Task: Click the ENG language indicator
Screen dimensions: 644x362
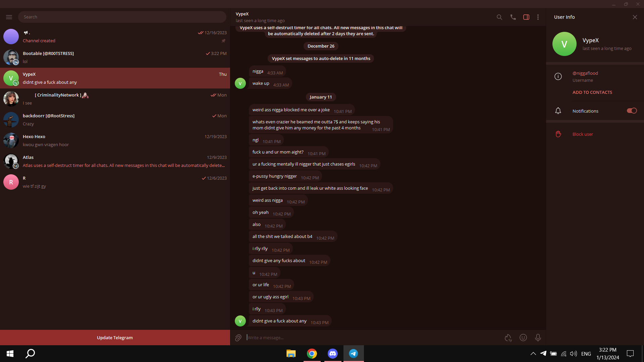Action: pyautogui.click(x=586, y=354)
